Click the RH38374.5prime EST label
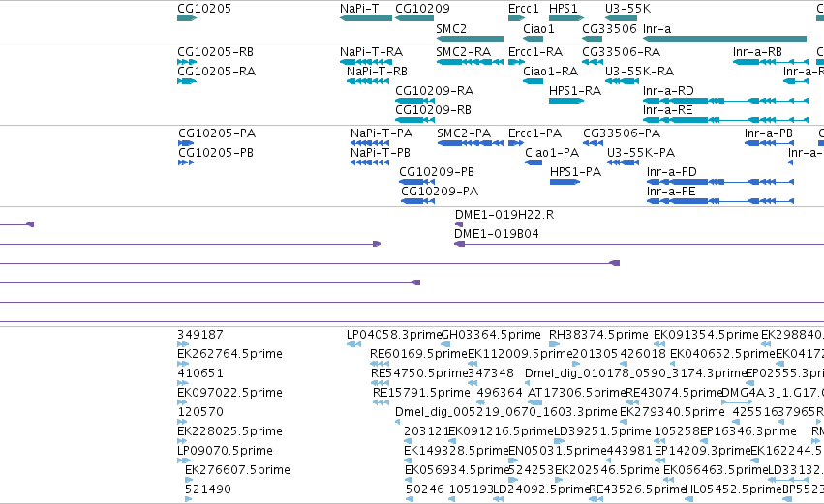This screenshot has height=504, width=824. (598, 335)
